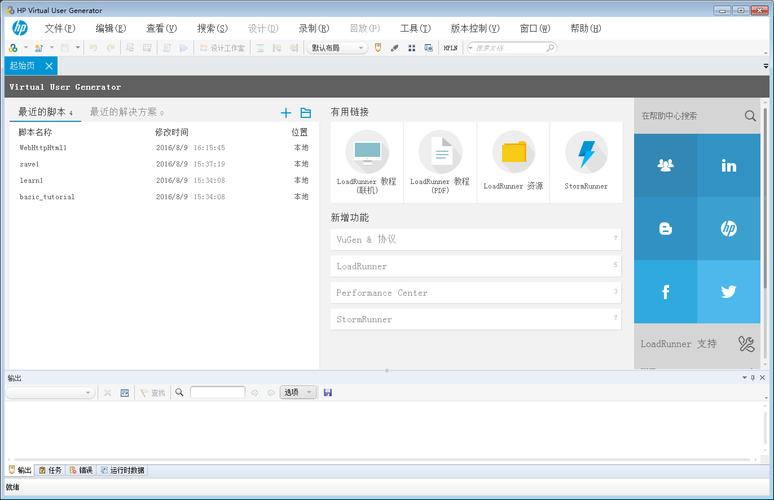The image size is (774, 500).
Task: Open the 文件(F) menu
Action: pyautogui.click(x=60, y=28)
